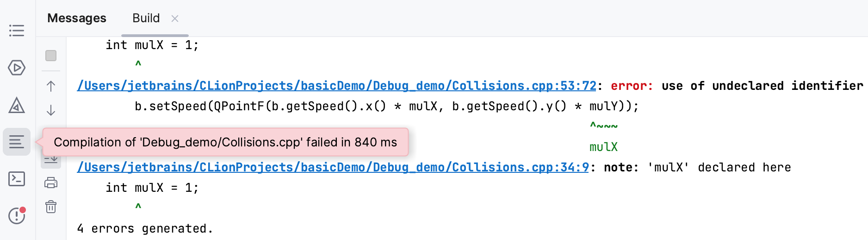Jump to previous message with up arrow

(x=51, y=86)
